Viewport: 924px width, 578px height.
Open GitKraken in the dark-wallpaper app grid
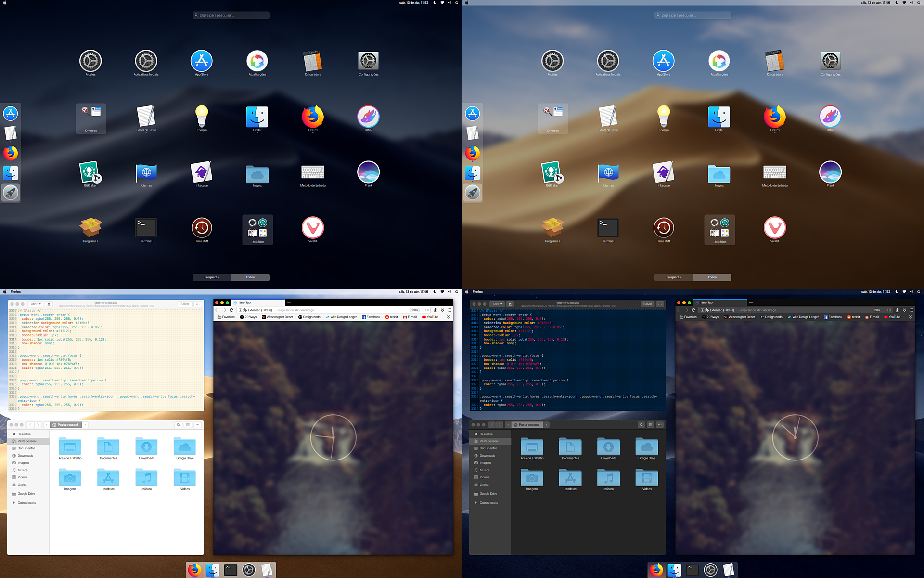coord(90,173)
